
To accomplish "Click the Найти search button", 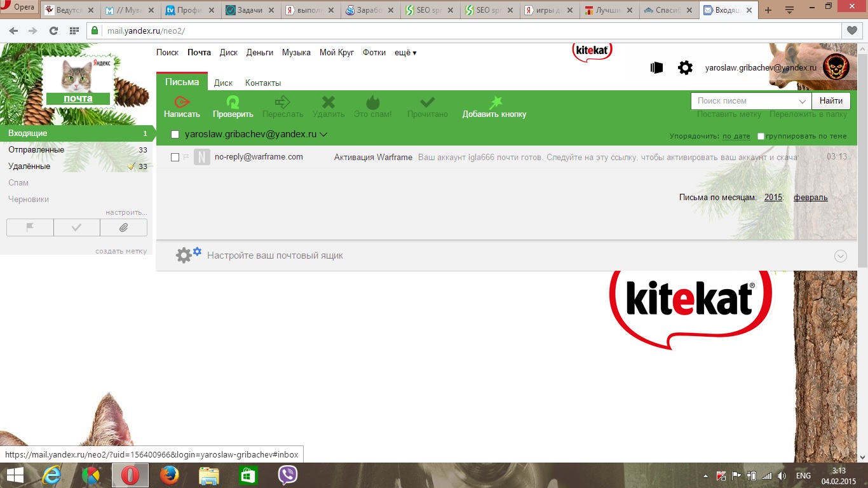I will [x=831, y=101].
